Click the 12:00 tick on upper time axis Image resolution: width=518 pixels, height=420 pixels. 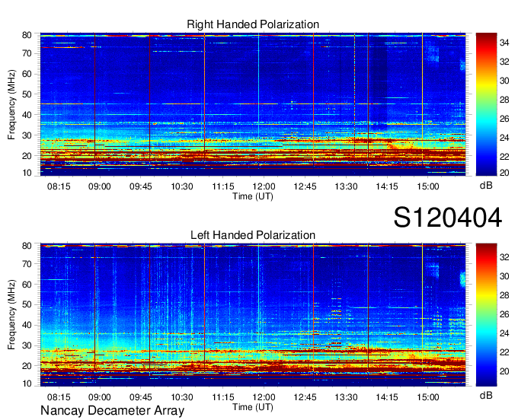tap(264, 186)
